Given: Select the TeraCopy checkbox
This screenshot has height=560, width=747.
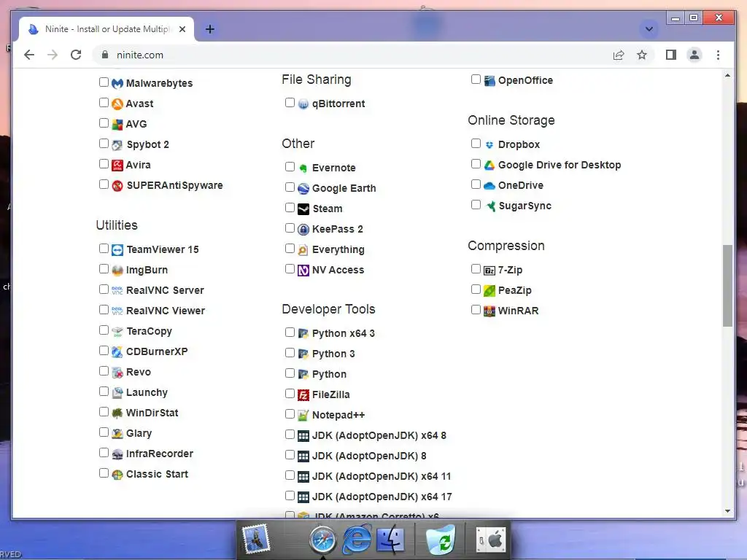Looking at the screenshot, I should click(x=104, y=330).
